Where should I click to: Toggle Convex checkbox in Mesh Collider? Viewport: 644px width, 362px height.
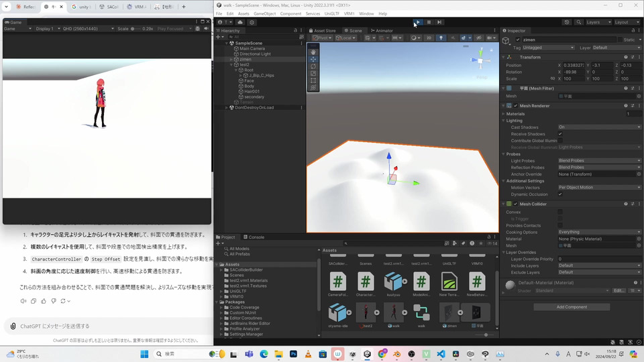[560, 212]
